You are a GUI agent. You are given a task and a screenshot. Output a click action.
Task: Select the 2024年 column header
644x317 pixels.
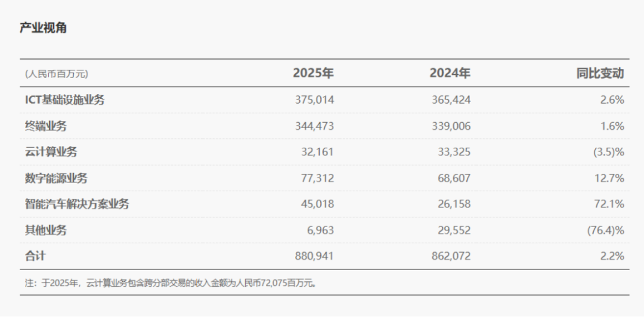click(450, 73)
